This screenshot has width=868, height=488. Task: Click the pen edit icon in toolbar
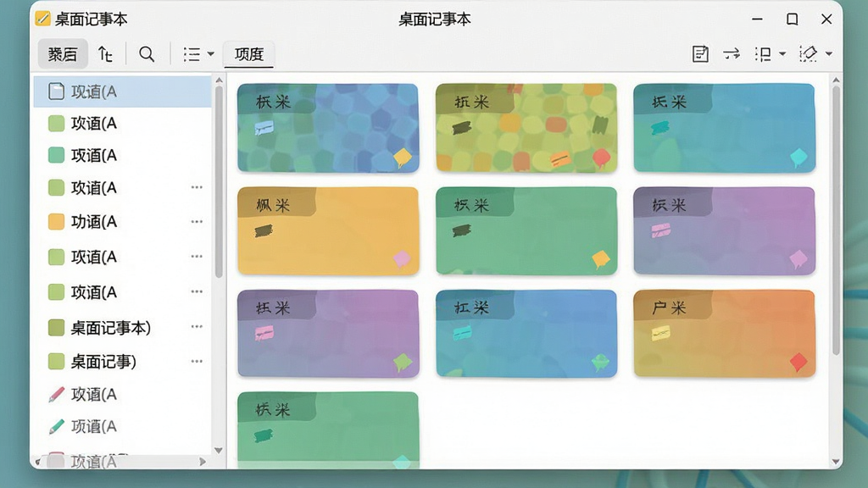808,53
